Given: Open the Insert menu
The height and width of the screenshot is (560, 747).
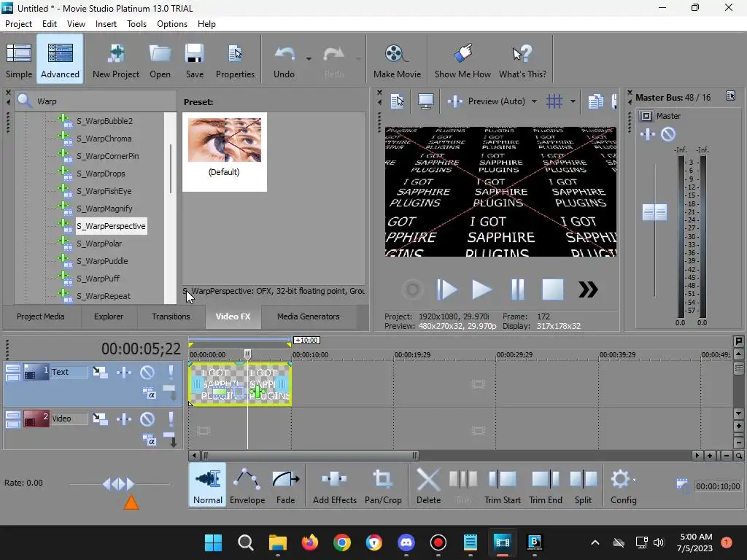Looking at the screenshot, I should coord(106,24).
